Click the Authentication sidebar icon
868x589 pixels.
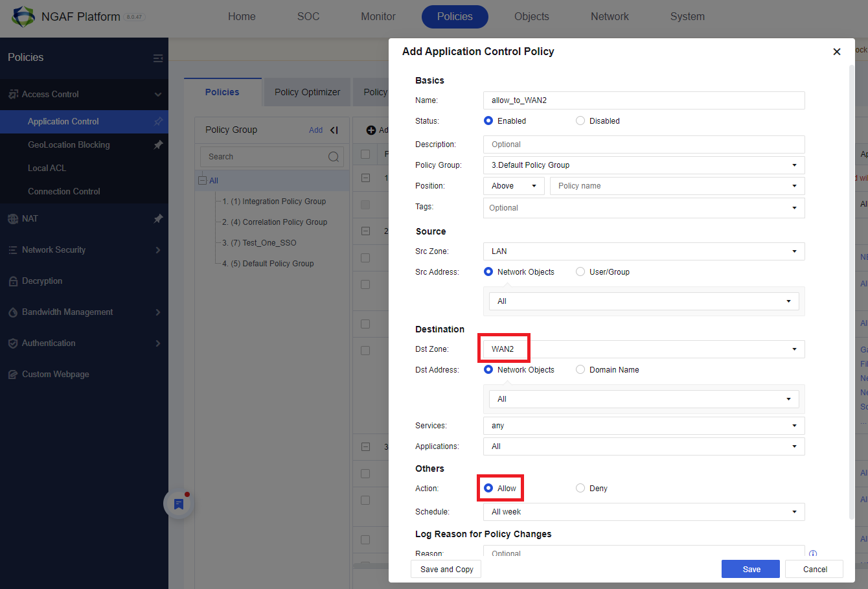(x=12, y=343)
